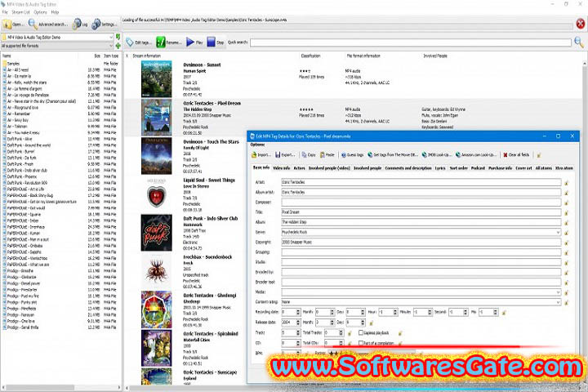Click the Recording date Hour spinner arrows
Screen dimensions: 588x392
[x=395, y=312]
